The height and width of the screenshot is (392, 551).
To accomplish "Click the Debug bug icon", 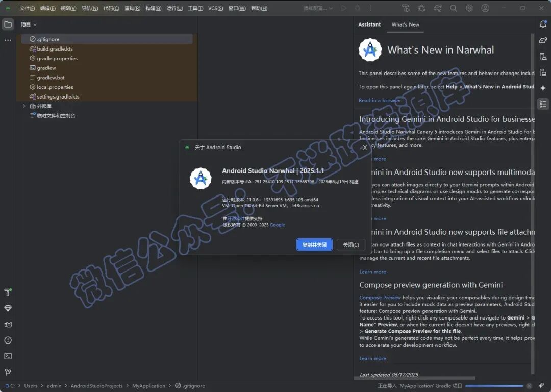I will pyautogui.click(x=357, y=8).
